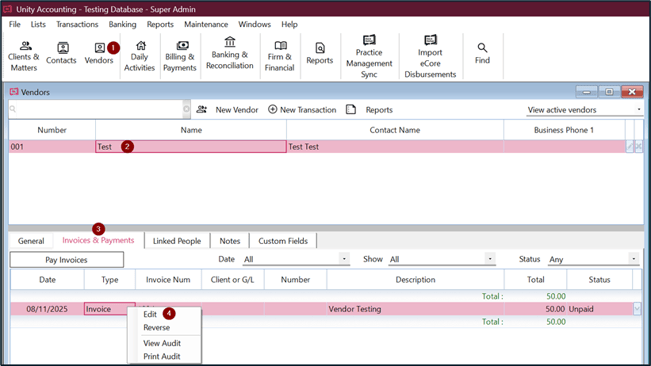Screen dimensions: 651x366
Task: Click the Reports label in the Vendors window
Action: click(379, 110)
